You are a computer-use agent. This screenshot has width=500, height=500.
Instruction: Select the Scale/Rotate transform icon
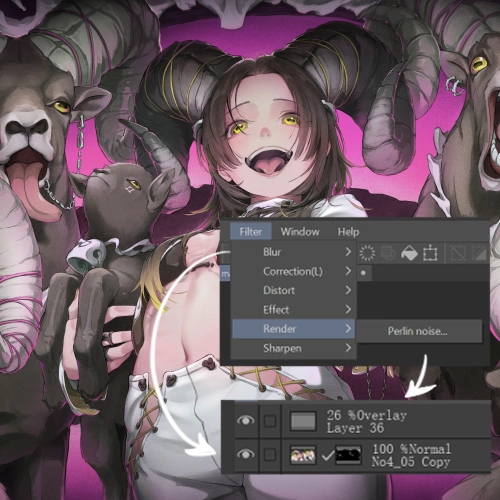coord(430,253)
